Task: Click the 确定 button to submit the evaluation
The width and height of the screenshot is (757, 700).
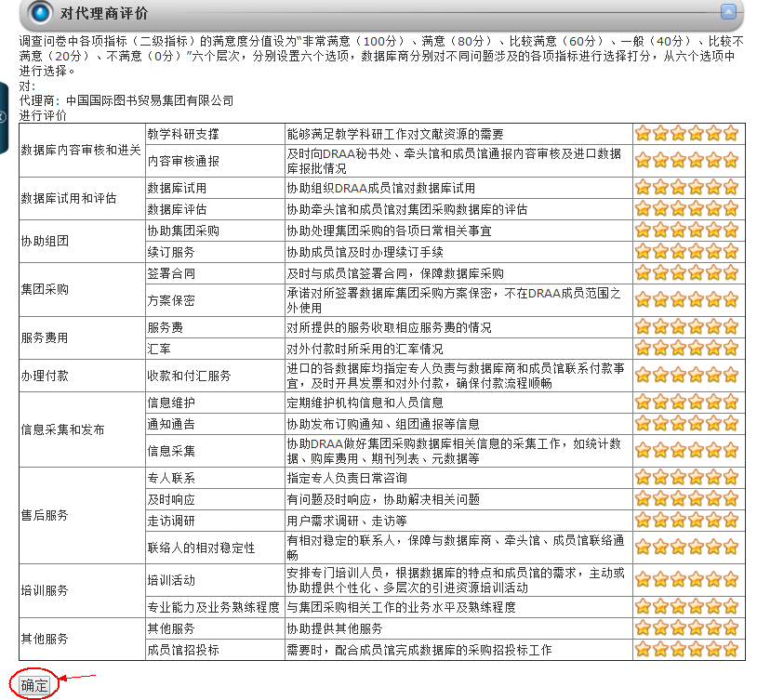Action: click(34, 685)
